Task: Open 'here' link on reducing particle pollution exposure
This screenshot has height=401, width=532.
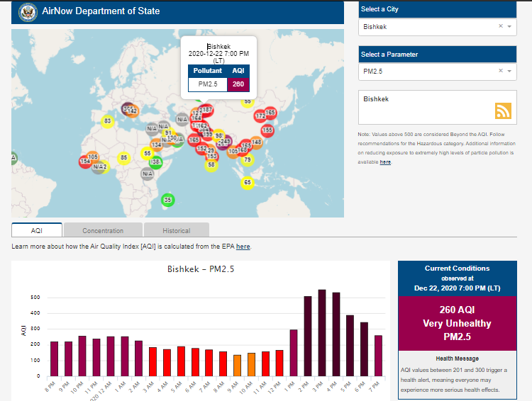Action: pyautogui.click(x=385, y=162)
